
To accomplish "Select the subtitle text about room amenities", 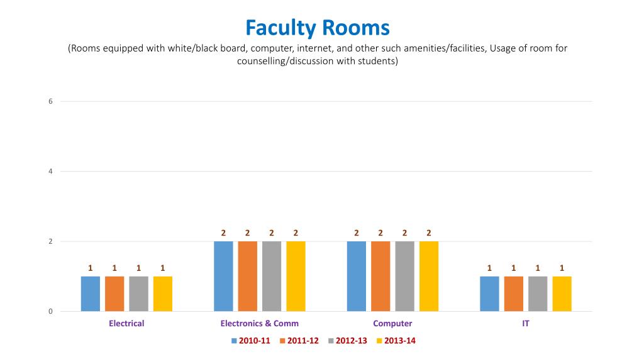I will [318, 55].
